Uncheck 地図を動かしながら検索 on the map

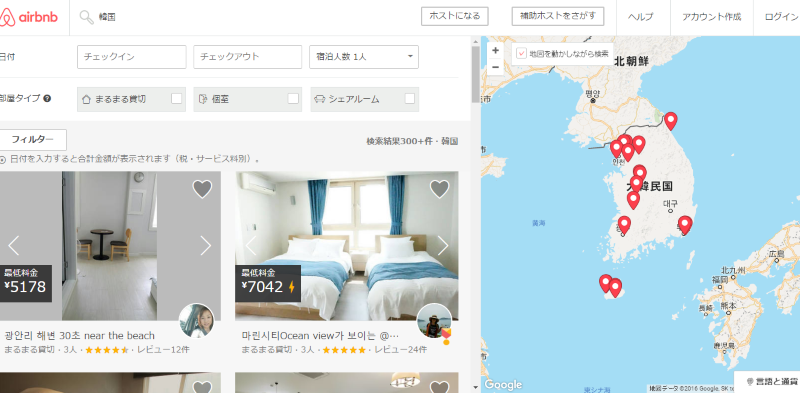click(x=521, y=54)
